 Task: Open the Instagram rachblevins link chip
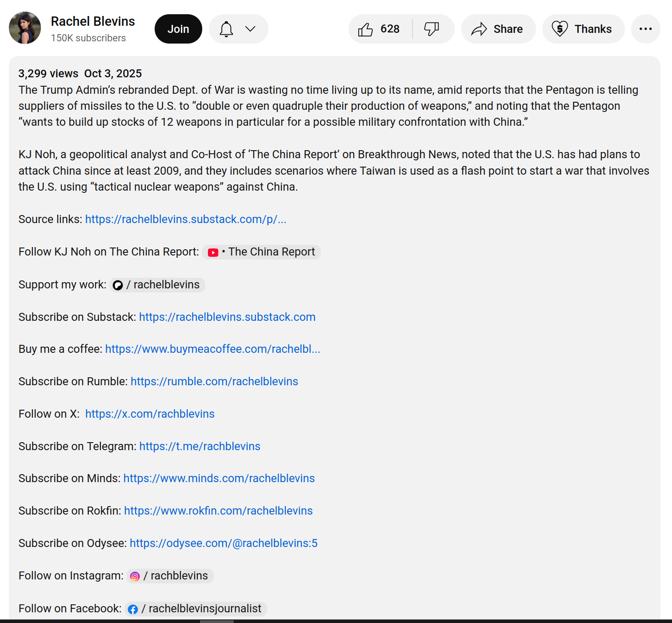[x=170, y=576]
